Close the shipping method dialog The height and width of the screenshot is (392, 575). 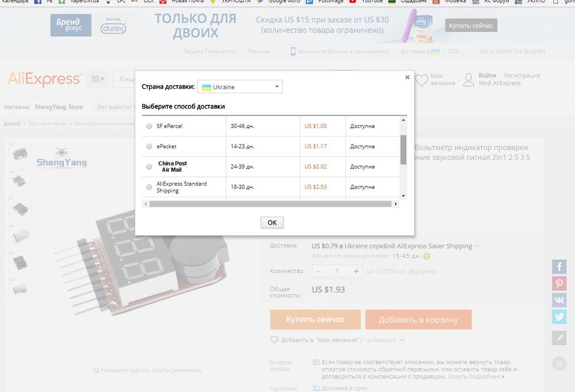pos(407,77)
